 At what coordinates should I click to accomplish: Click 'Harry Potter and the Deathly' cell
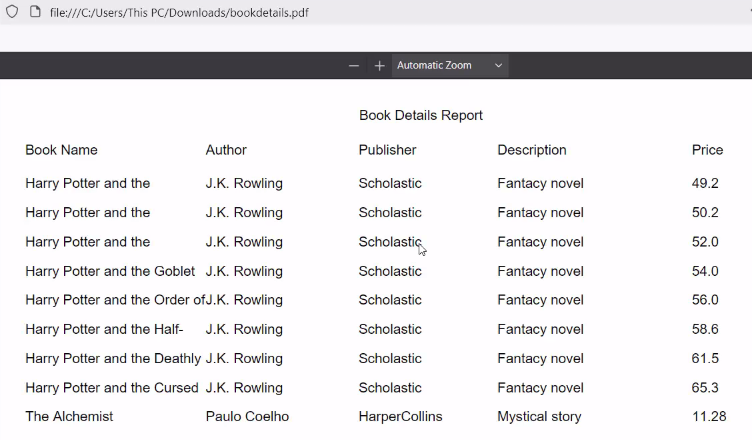click(113, 359)
